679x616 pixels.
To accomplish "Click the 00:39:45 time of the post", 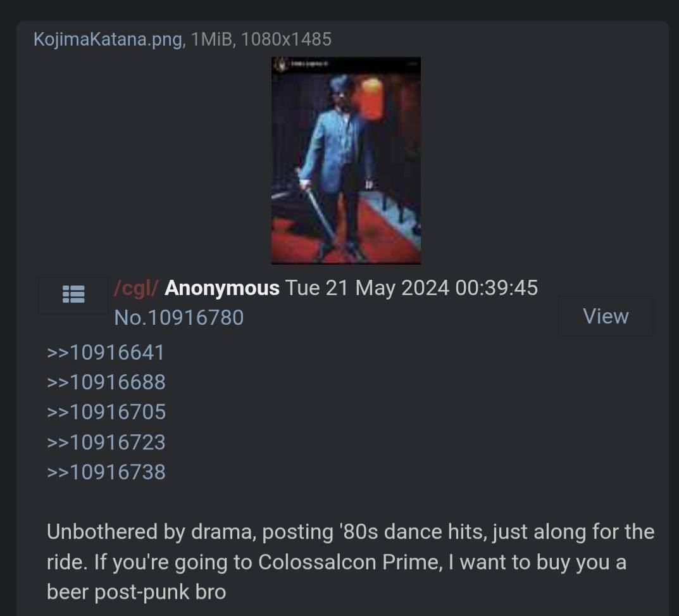I will click(497, 288).
